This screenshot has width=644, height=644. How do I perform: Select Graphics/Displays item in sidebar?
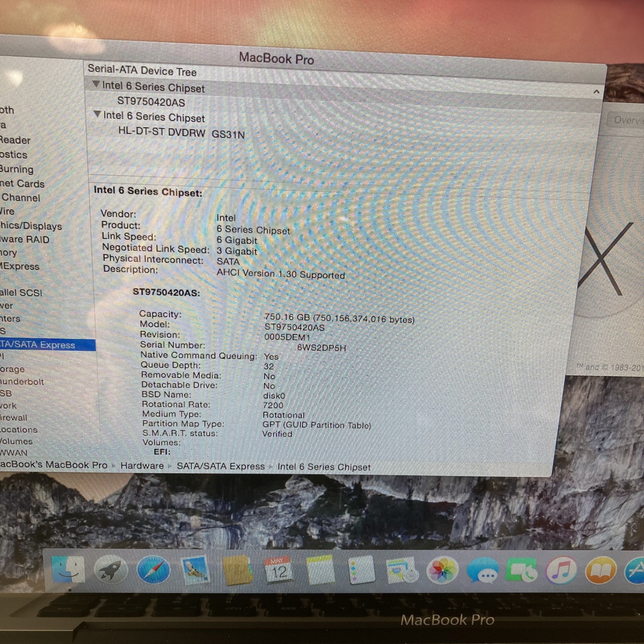(x=31, y=226)
